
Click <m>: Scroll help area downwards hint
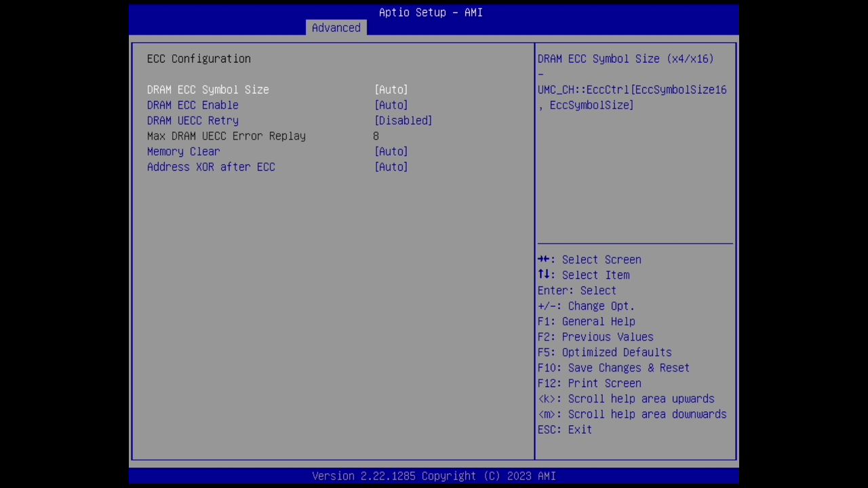(632, 415)
